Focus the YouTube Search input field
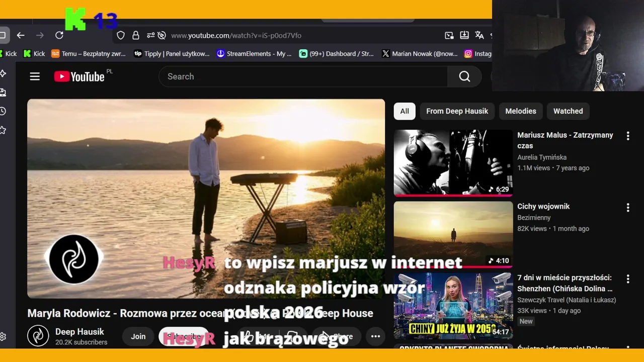644x362 pixels. coord(303,76)
